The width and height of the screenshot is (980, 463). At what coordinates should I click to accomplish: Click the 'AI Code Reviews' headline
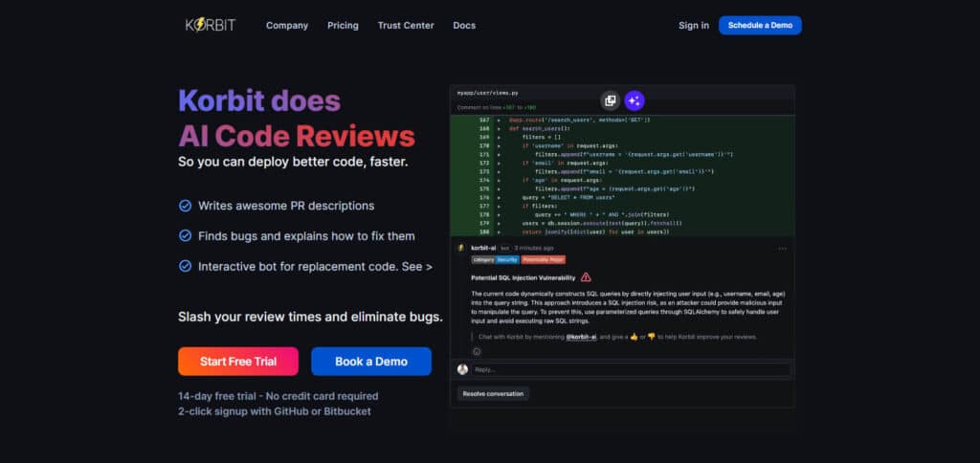pyautogui.click(x=297, y=136)
